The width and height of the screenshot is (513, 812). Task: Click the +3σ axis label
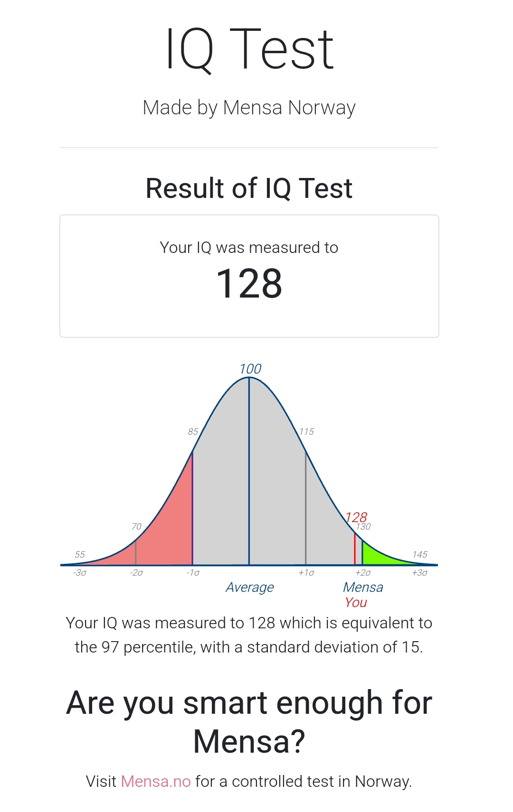point(420,573)
